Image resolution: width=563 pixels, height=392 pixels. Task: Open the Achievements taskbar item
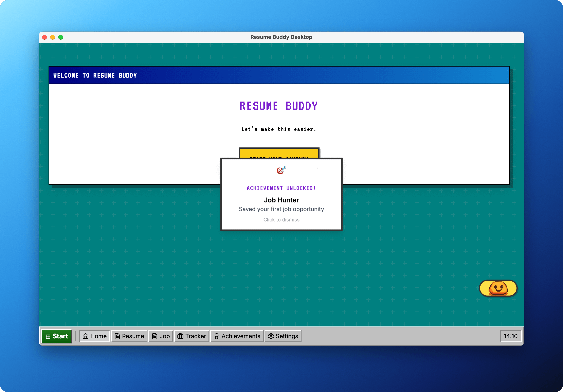237,336
